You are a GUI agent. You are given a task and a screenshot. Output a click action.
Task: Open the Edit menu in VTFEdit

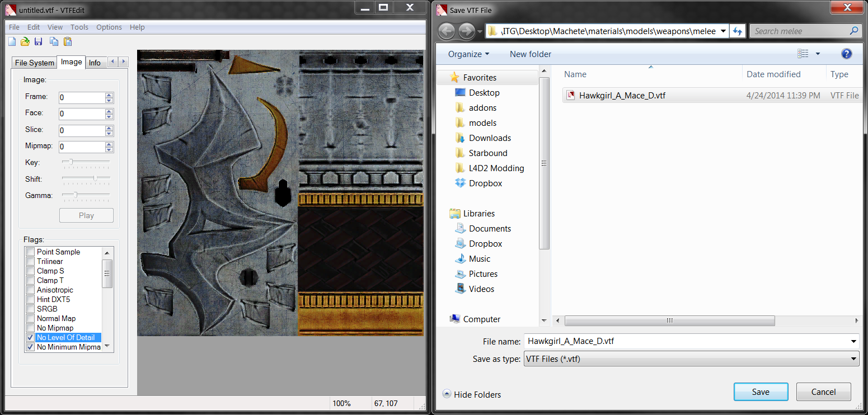point(34,27)
